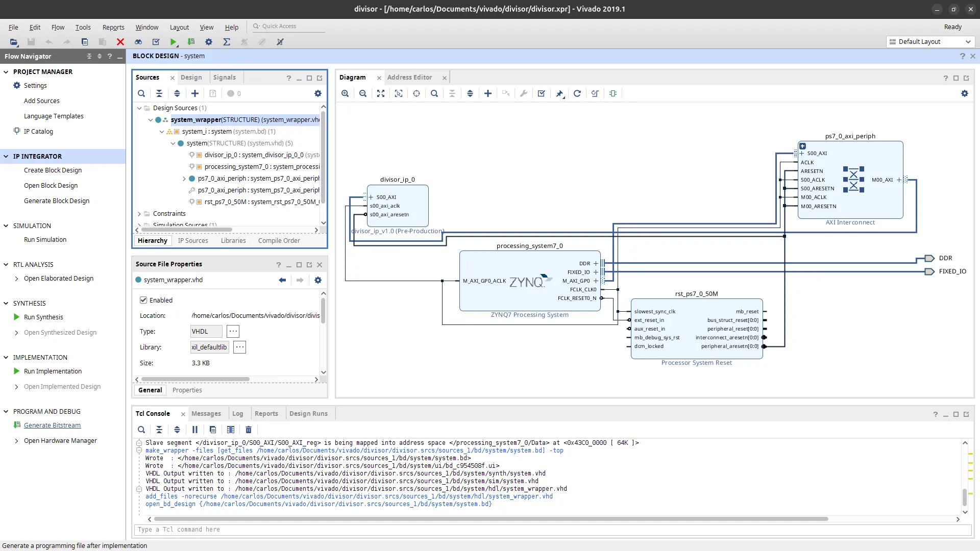The height and width of the screenshot is (551, 980).
Task: Click the red X cancel icon in the toolbar
Action: coord(120,42)
